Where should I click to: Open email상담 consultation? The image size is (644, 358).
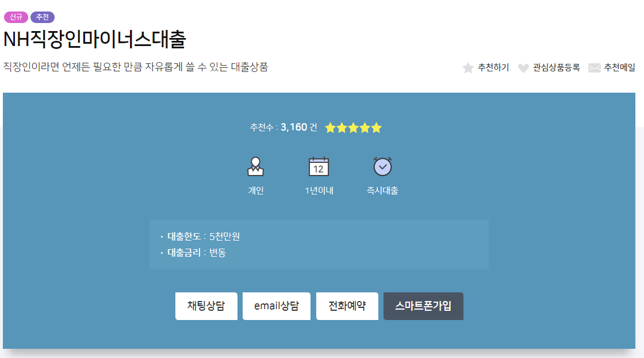tap(277, 306)
